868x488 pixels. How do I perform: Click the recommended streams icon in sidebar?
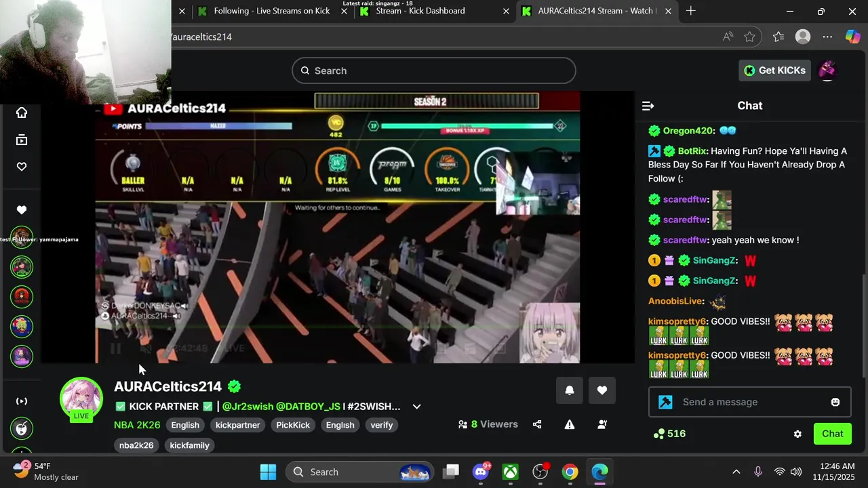point(22,401)
